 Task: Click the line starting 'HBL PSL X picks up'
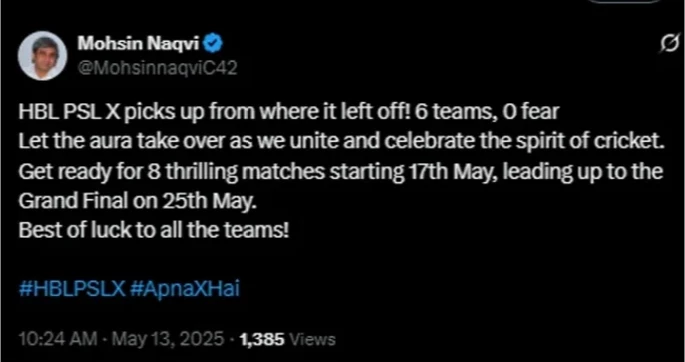click(288, 113)
